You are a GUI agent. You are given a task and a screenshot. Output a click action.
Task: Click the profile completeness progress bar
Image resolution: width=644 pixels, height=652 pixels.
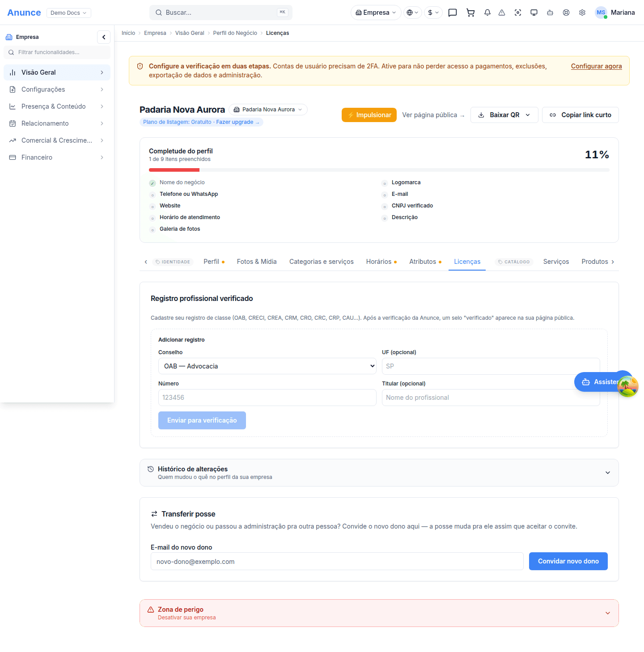[x=379, y=170]
